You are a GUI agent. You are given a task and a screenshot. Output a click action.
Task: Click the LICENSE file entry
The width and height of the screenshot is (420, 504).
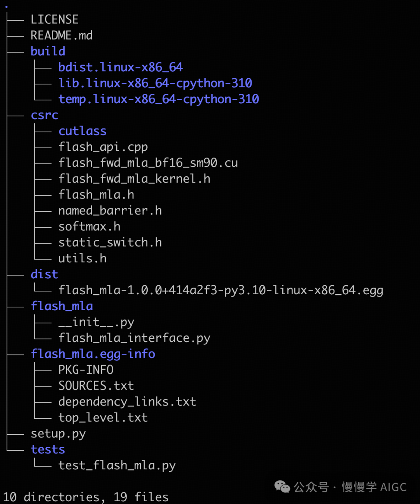point(54,19)
